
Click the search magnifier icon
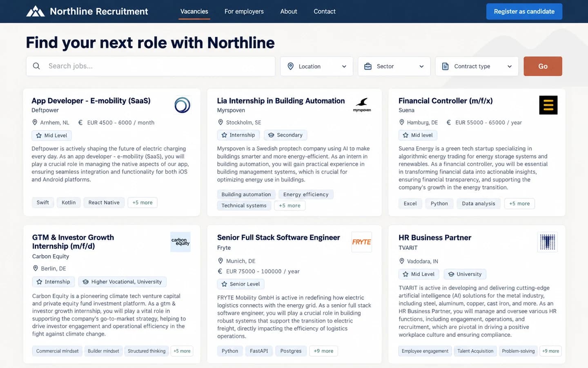pos(36,66)
